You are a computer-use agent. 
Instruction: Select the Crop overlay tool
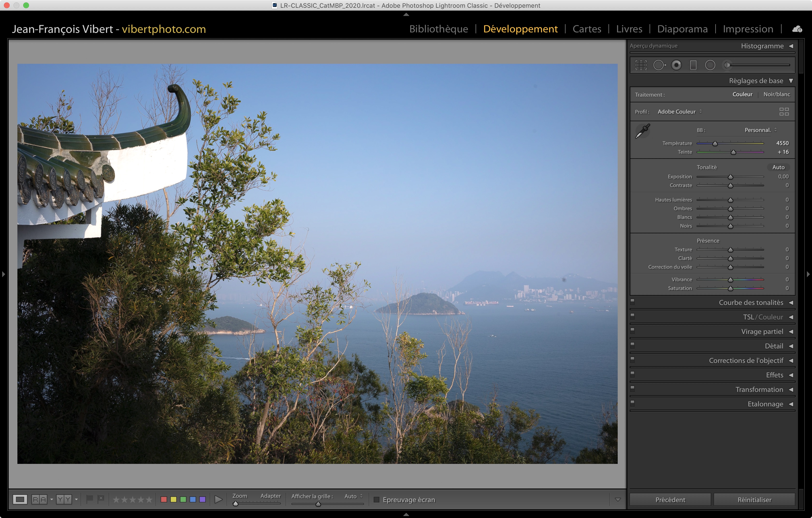tap(641, 65)
